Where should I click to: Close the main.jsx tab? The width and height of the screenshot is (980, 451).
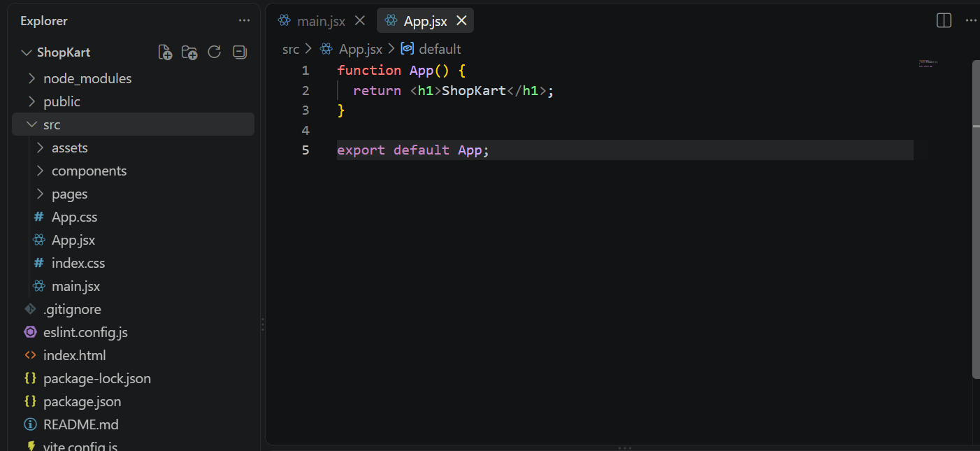pyautogui.click(x=360, y=20)
